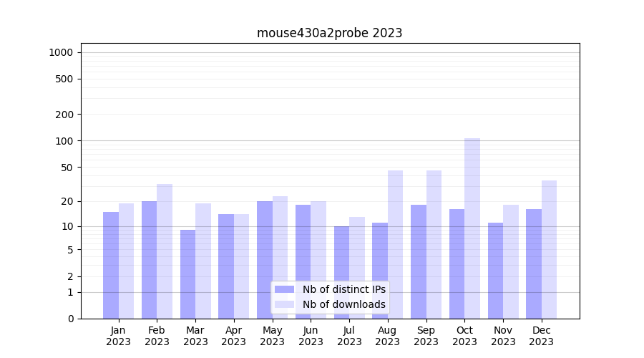The image size is (644, 358).
Task: Click the tallest Oct 2023 downloads bar
Action: pyautogui.click(x=472, y=229)
